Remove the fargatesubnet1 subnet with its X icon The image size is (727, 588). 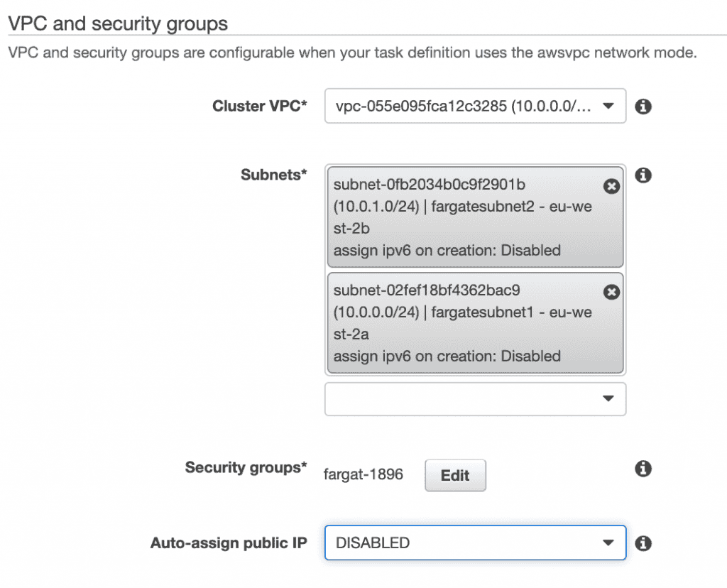point(611,292)
